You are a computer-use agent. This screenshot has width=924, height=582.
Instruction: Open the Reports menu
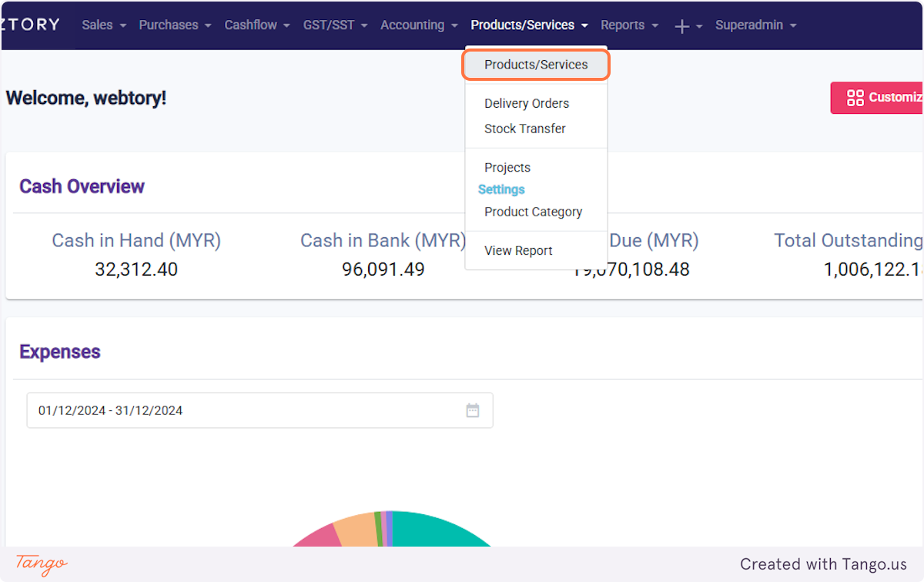tap(629, 25)
